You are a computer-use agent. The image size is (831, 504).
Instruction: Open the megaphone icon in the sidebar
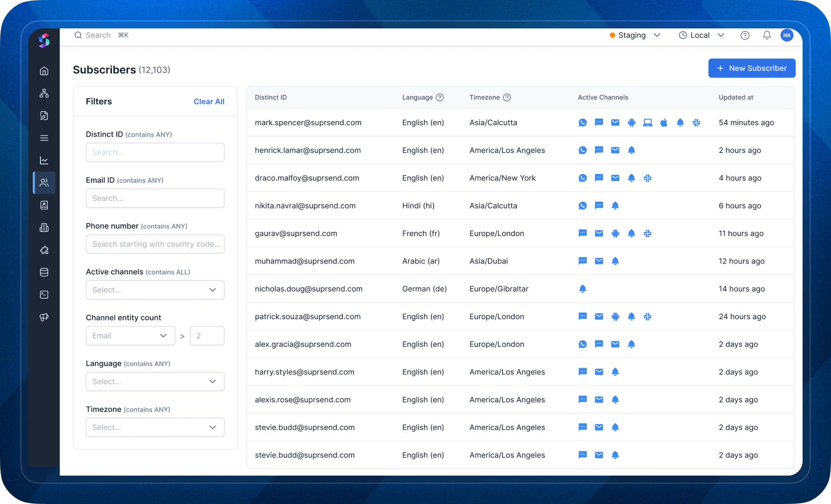coord(44,317)
